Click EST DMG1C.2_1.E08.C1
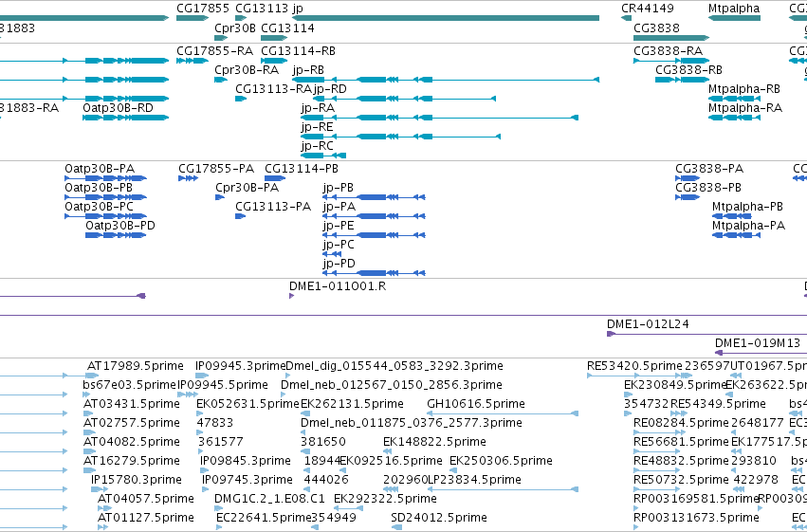 pyautogui.click(x=269, y=499)
